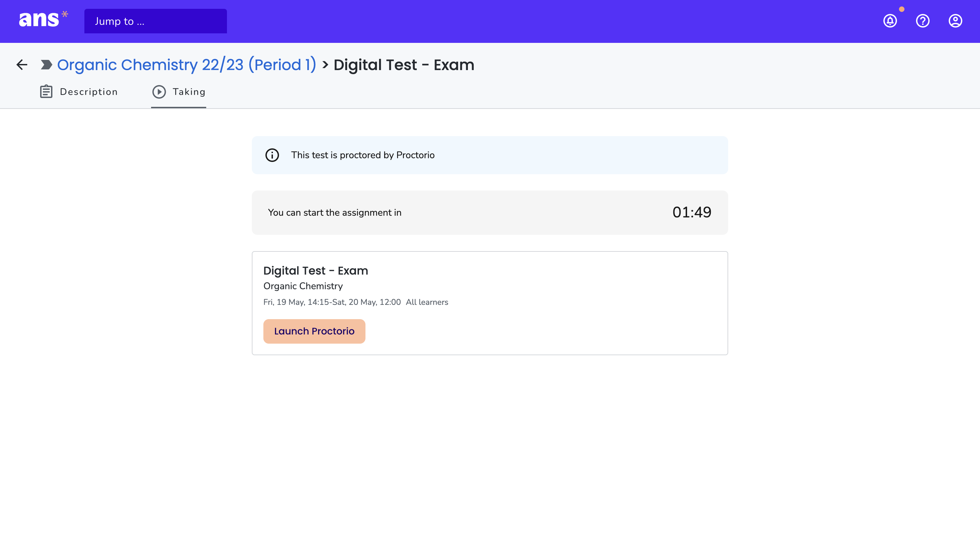
Task: Click the ans logo in header
Action: 43,19
